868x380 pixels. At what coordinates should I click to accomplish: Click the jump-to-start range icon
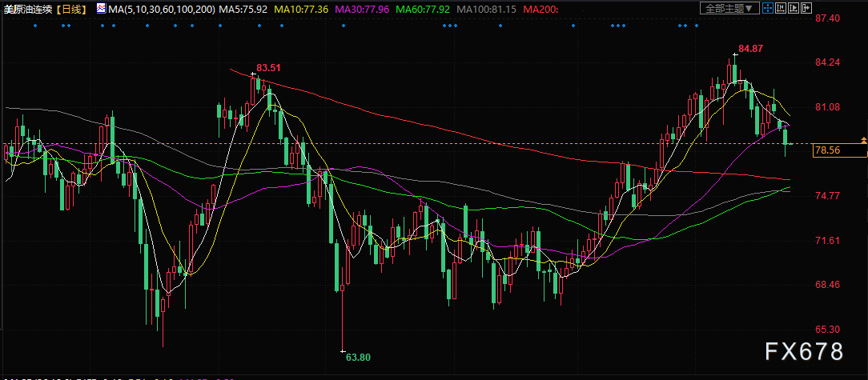point(781,8)
